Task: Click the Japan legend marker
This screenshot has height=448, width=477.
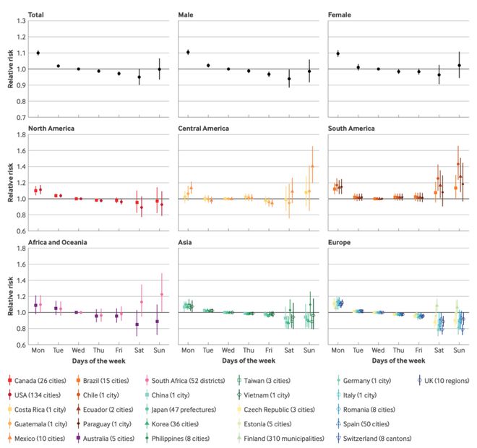Action: point(147,410)
